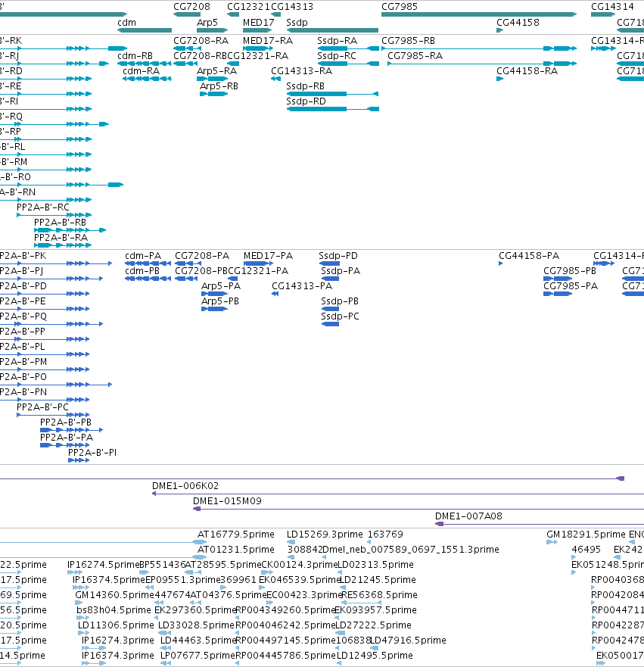Select the LD47916.5prime EST label

click(409, 641)
